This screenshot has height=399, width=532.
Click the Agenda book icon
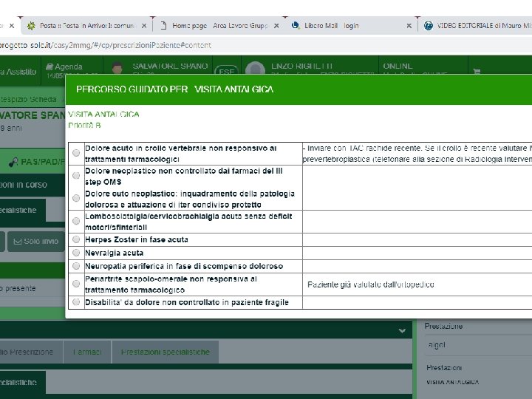point(50,66)
